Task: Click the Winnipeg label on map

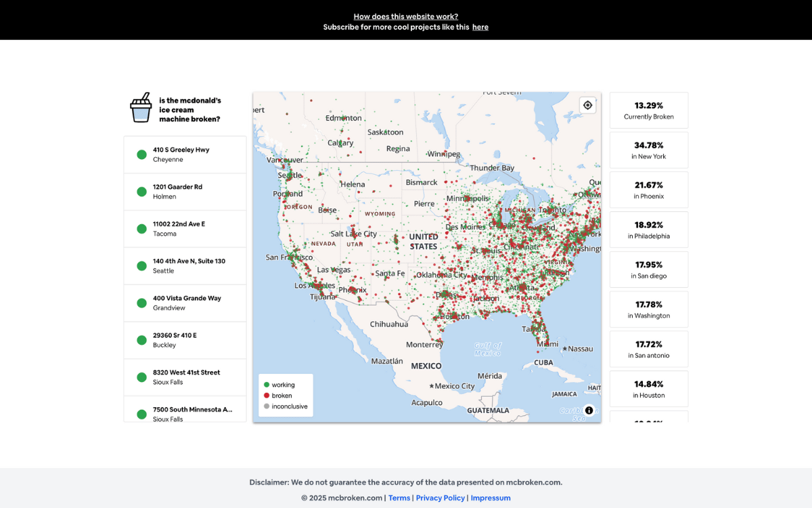Action: tap(443, 154)
